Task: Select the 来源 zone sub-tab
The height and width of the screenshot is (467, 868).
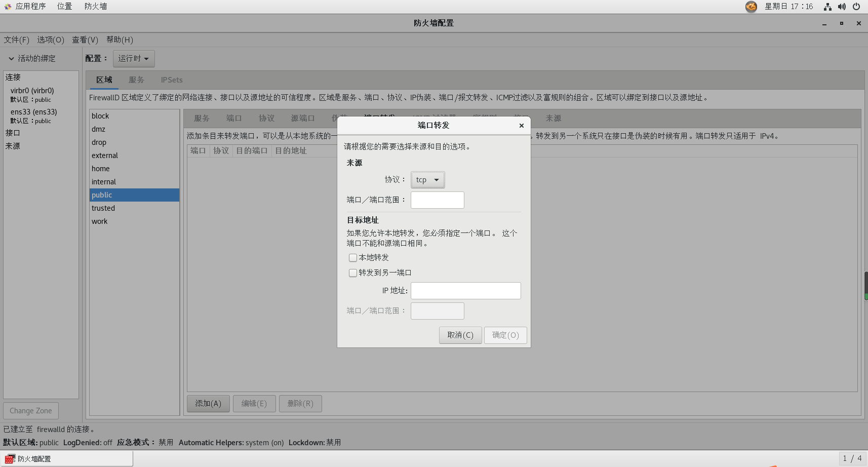Action: tap(553, 119)
